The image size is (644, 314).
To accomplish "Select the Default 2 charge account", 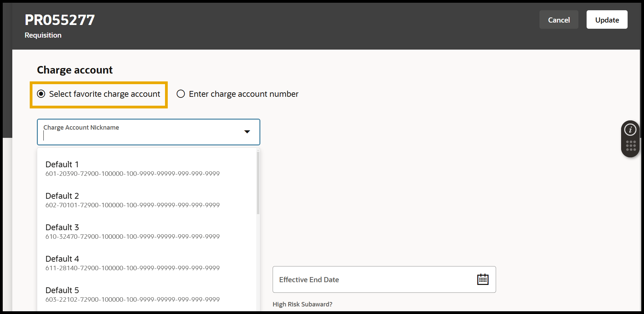I will tap(132, 200).
